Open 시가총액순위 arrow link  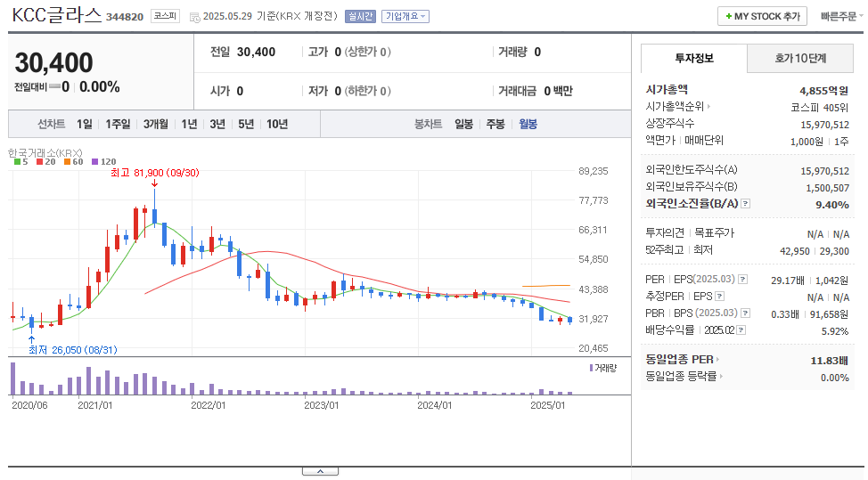677,106
